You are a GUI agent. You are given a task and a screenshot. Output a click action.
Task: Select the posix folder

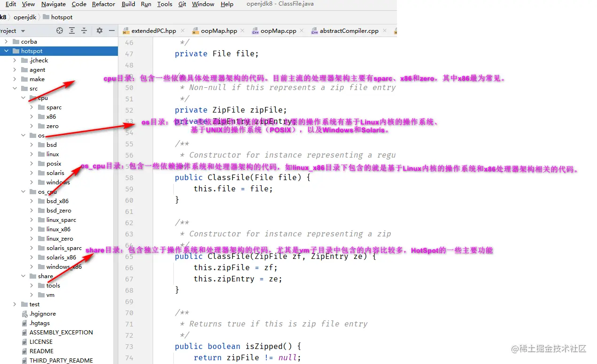pos(54,164)
